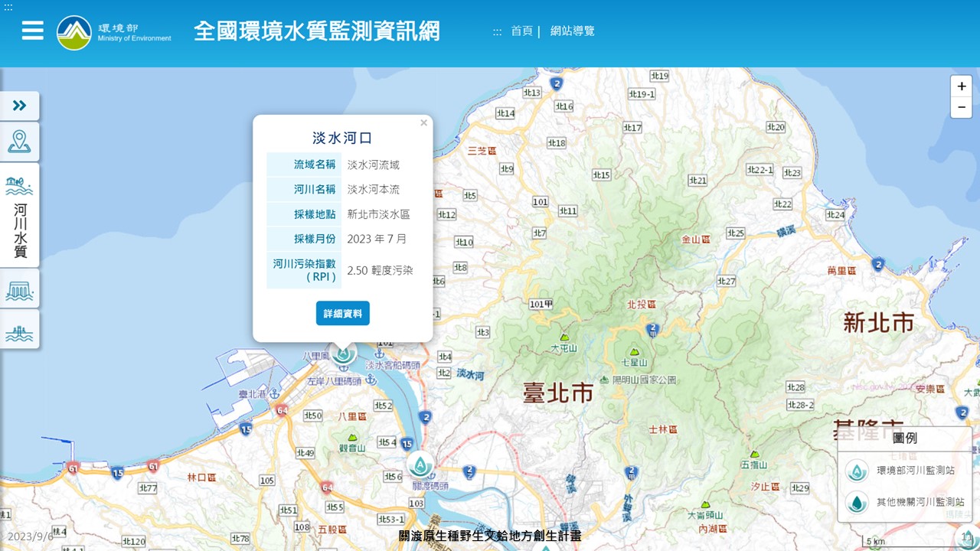Click the 採樣月份 label

point(315,239)
